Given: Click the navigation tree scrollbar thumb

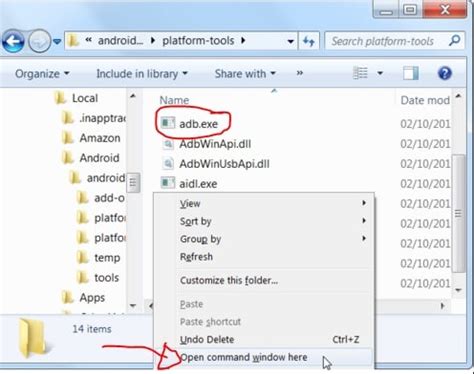Looking at the screenshot, I should (133, 182).
